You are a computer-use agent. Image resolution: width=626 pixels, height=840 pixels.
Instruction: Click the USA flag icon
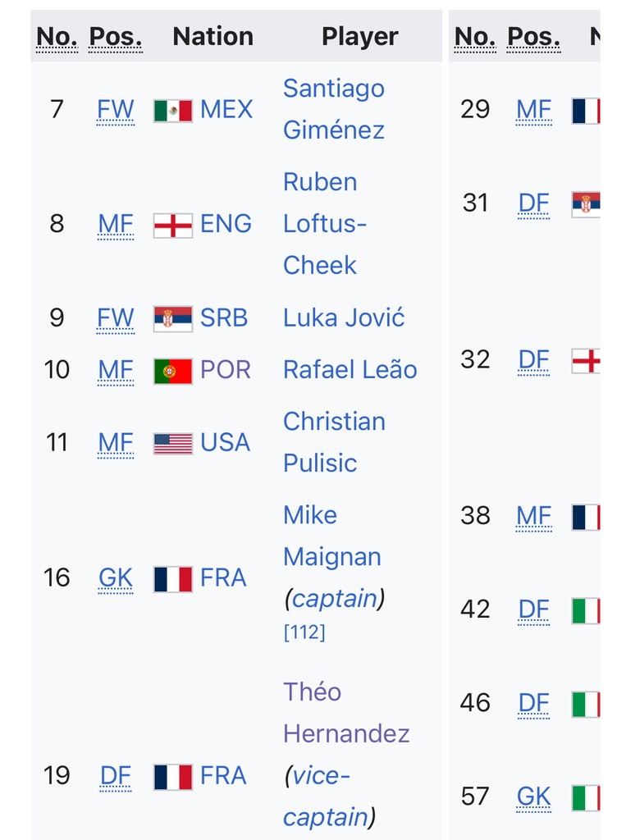click(172, 444)
